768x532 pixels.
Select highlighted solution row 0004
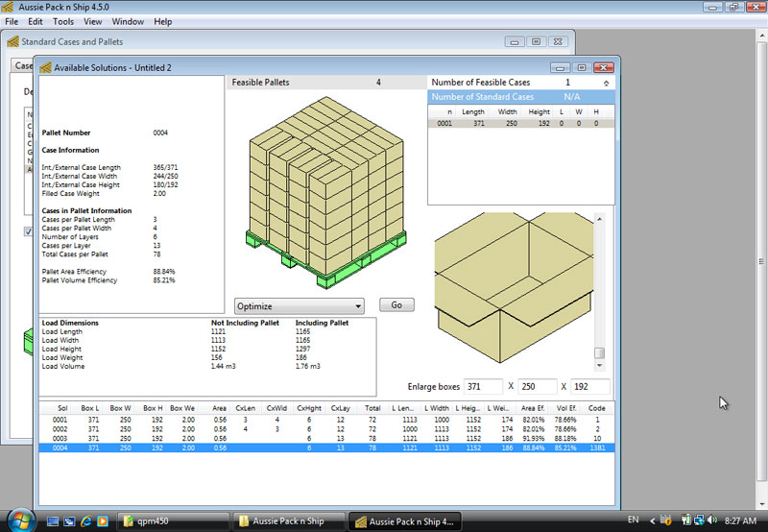pos(326,447)
